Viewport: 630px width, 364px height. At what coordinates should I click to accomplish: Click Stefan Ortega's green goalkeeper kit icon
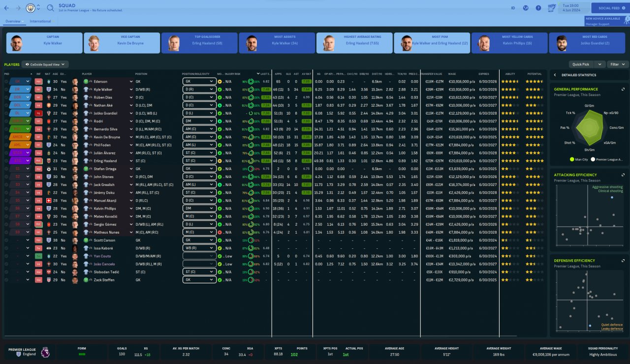86,169
